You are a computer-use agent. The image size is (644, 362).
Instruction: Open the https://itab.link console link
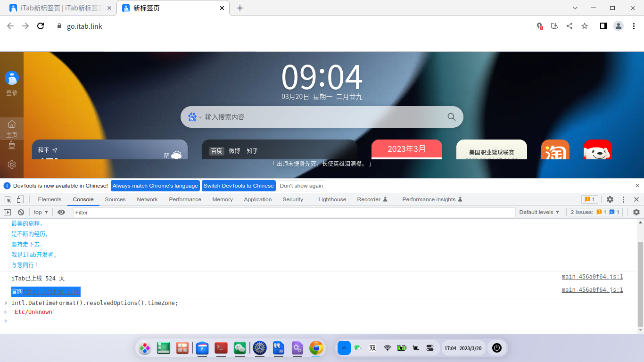(x=52, y=292)
